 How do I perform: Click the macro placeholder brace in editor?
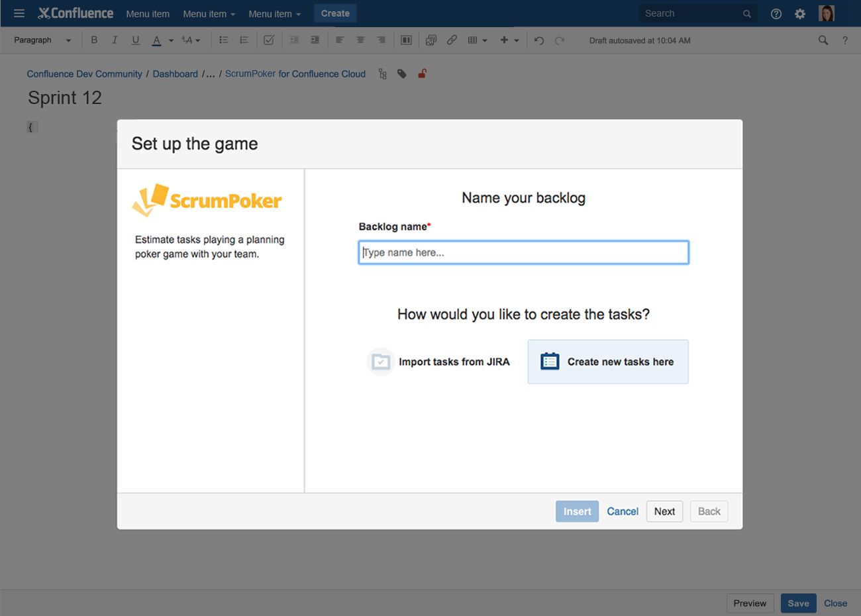30,127
